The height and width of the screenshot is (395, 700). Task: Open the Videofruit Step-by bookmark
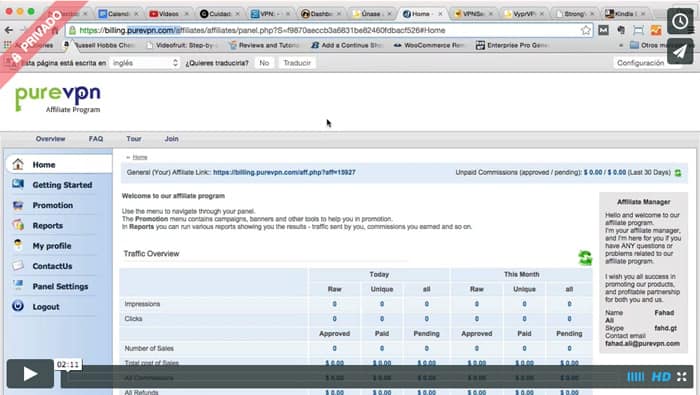pyautogui.click(x=181, y=45)
